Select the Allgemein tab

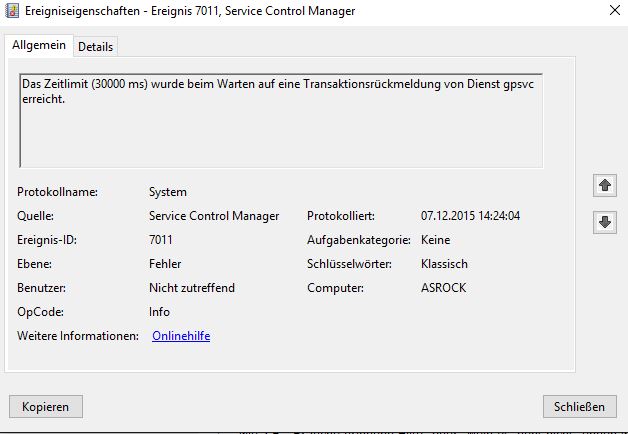point(39,46)
